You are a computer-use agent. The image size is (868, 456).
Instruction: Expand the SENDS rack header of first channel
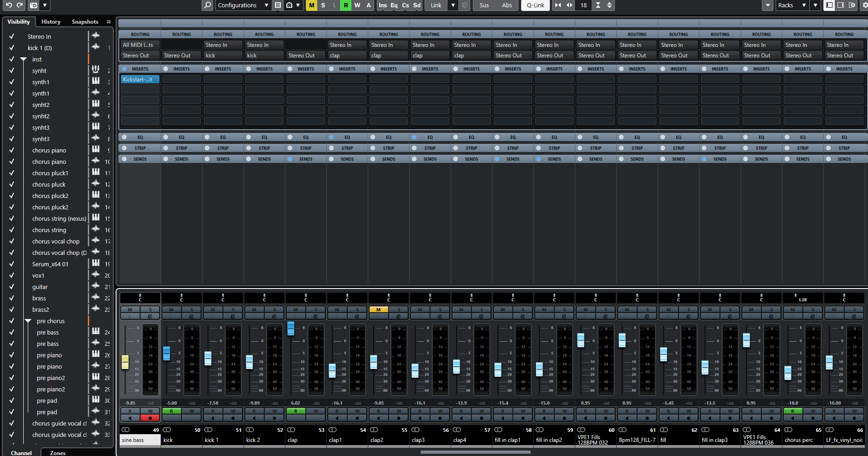tap(140, 159)
